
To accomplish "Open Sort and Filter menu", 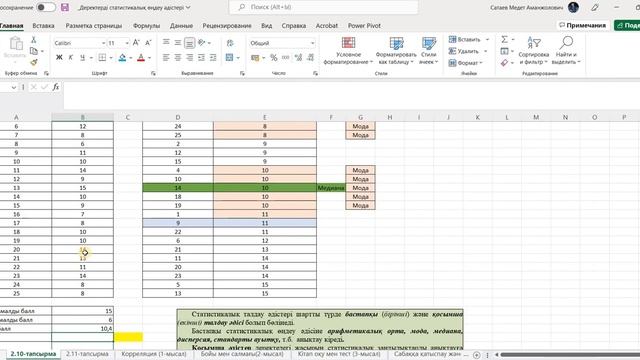I will [x=533, y=51].
